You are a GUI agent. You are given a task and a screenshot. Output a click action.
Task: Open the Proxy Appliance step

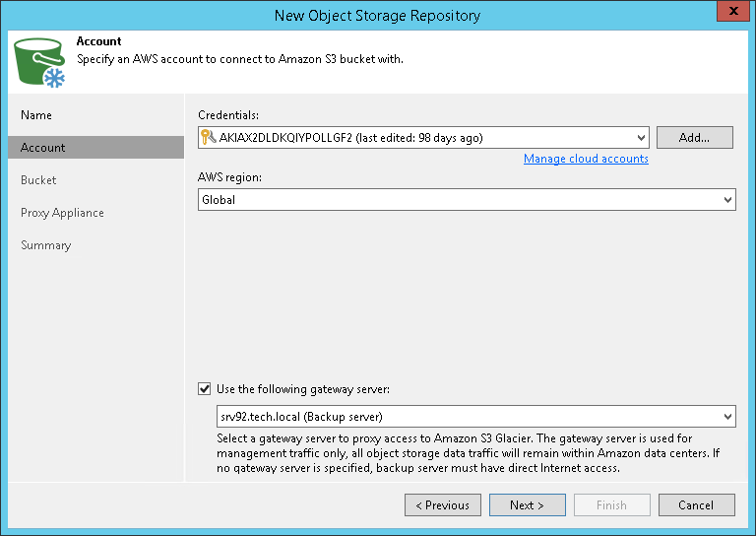62,213
